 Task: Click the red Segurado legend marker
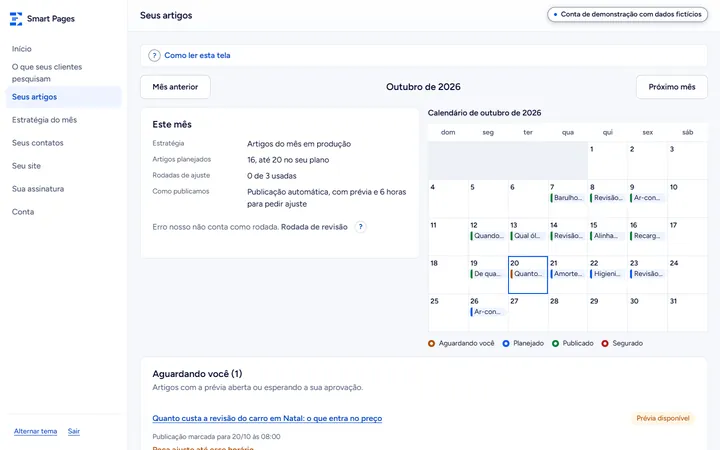pyautogui.click(x=605, y=343)
